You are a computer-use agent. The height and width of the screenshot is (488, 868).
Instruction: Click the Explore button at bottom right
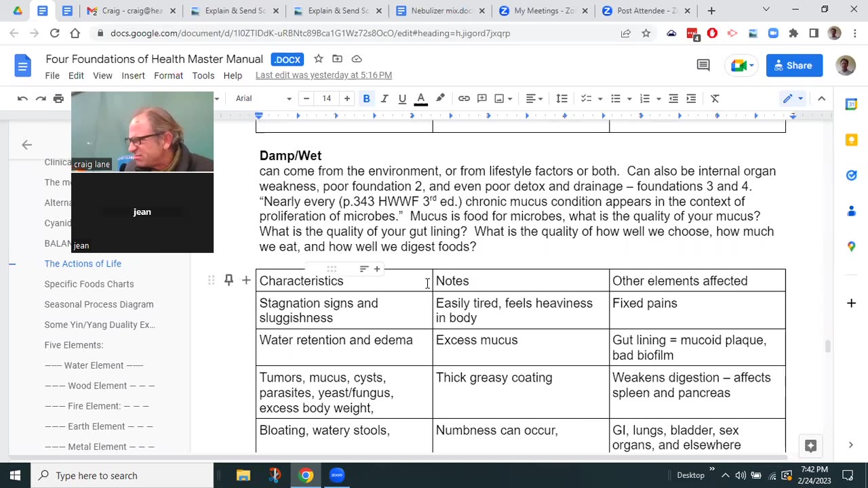tap(810, 445)
